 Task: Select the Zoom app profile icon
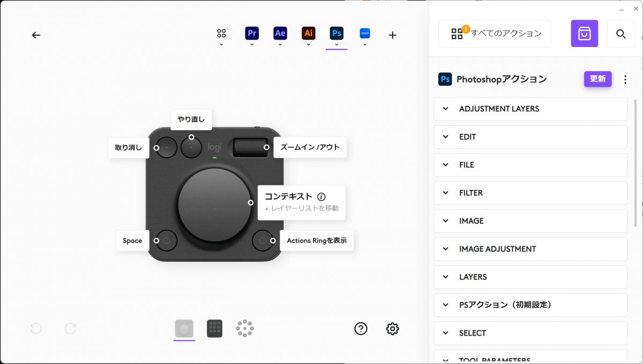[x=365, y=33]
